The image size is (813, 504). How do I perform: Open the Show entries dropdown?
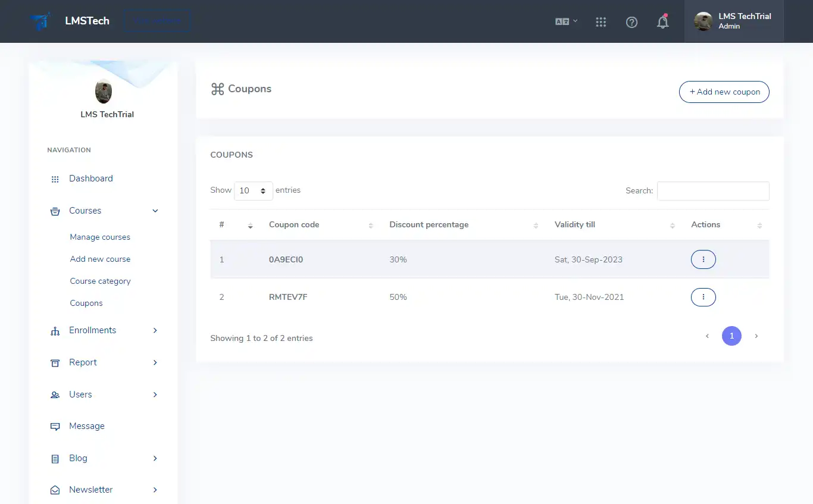click(253, 190)
